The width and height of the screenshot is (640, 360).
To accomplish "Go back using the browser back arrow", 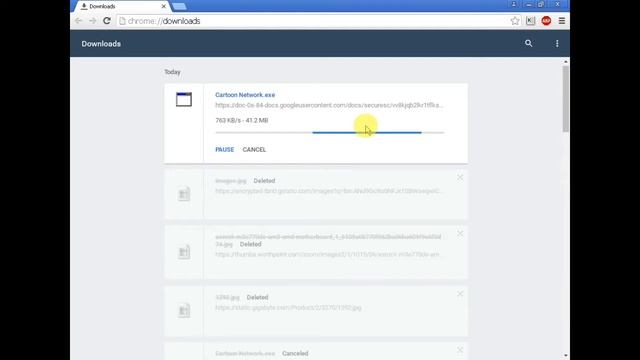I will click(78, 21).
